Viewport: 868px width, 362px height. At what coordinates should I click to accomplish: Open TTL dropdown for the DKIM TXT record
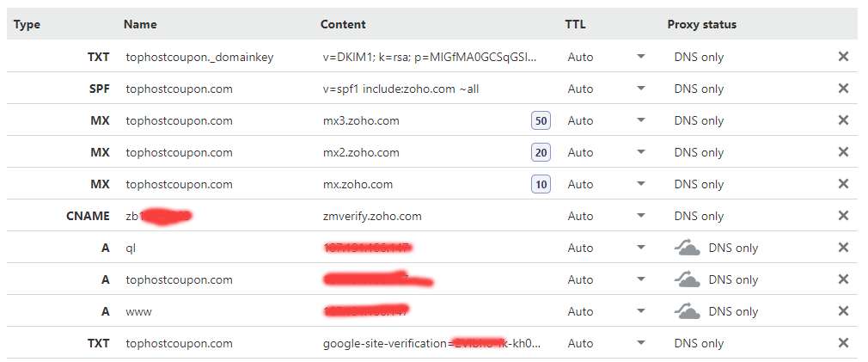coord(641,57)
